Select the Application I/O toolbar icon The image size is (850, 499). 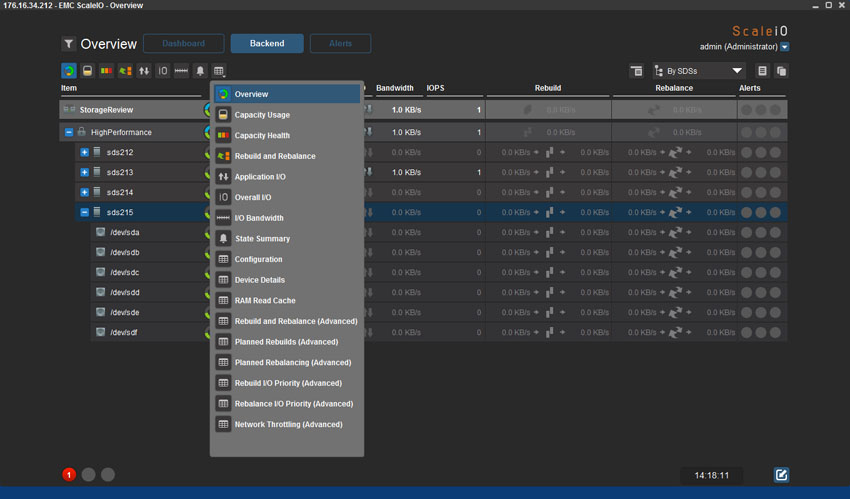pos(144,71)
